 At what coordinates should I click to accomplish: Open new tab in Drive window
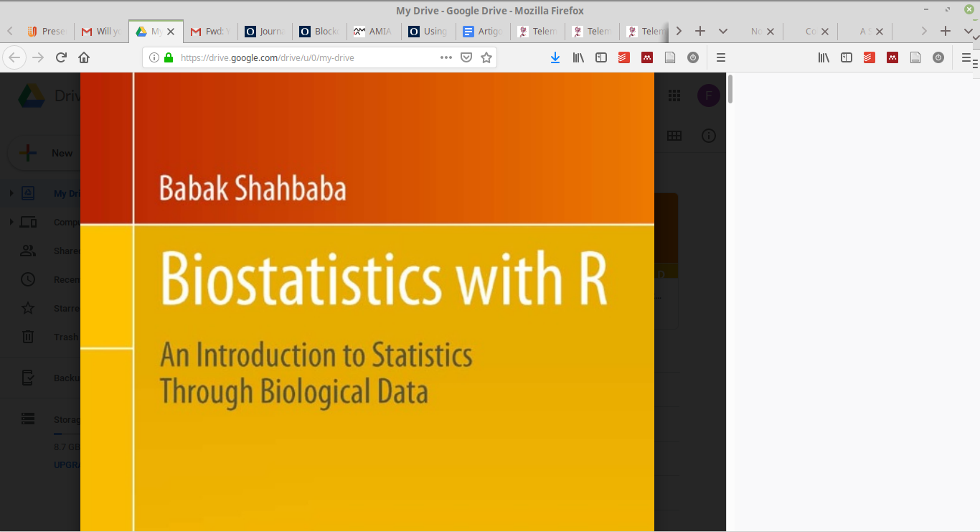click(700, 32)
